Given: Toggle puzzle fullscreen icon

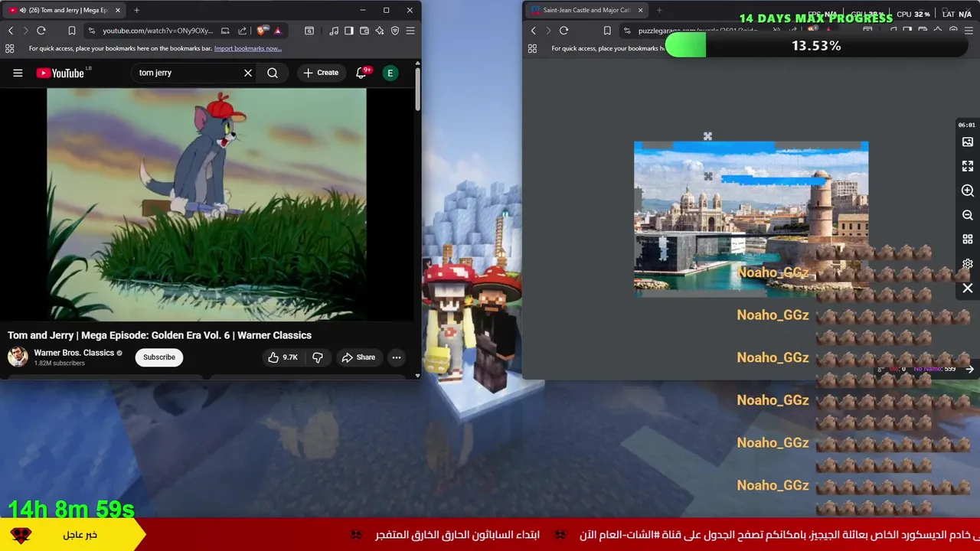Looking at the screenshot, I should click(x=968, y=166).
